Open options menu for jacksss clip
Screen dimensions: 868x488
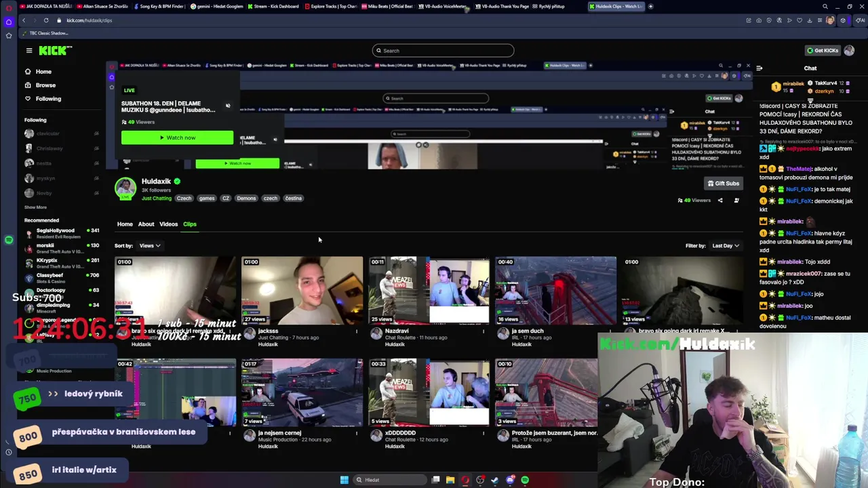tap(357, 331)
